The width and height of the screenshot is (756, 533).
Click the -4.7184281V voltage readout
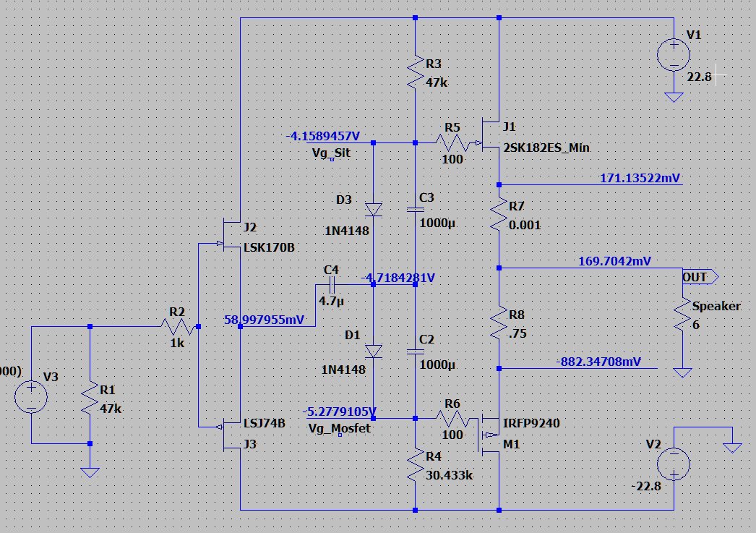click(x=398, y=278)
